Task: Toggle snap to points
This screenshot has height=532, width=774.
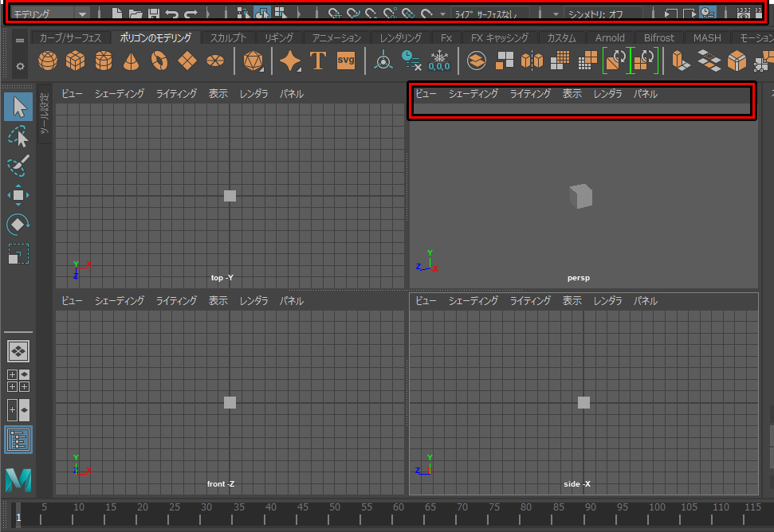Action: (371, 14)
